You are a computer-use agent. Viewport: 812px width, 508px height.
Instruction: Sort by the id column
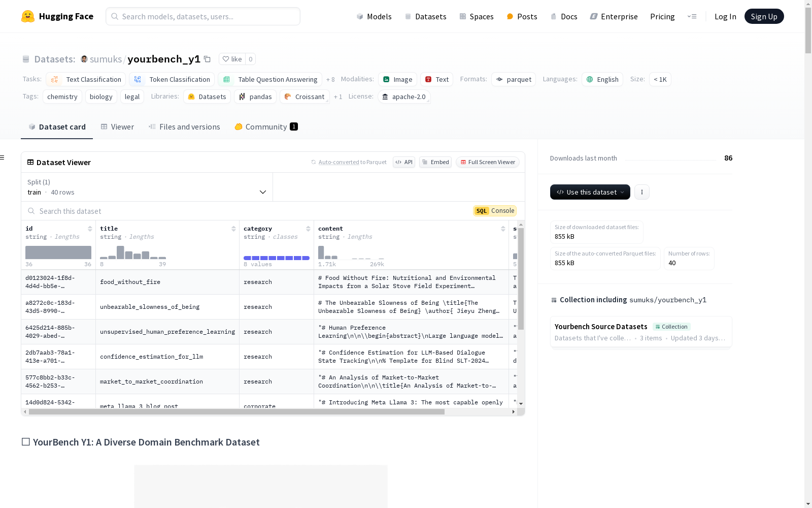pos(90,229)
